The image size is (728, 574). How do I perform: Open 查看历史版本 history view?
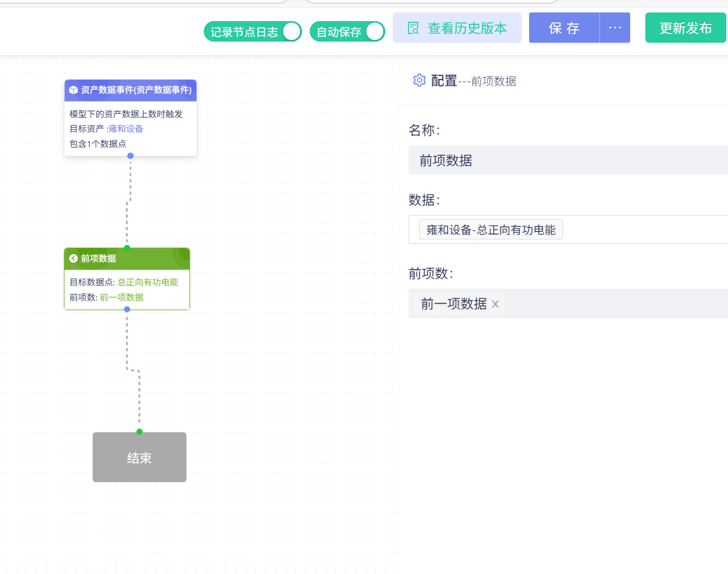(x=457, y=28)
